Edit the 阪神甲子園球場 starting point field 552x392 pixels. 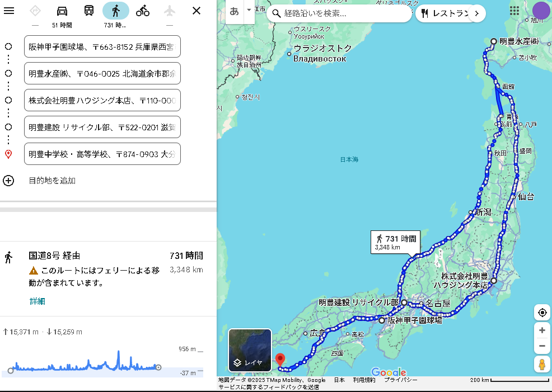pos(102,46)
